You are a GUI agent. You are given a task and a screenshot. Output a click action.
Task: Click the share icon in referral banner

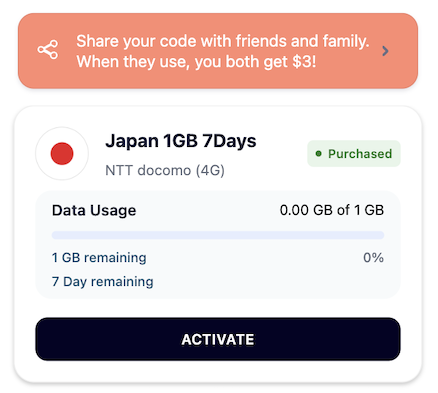coord(48,50)
